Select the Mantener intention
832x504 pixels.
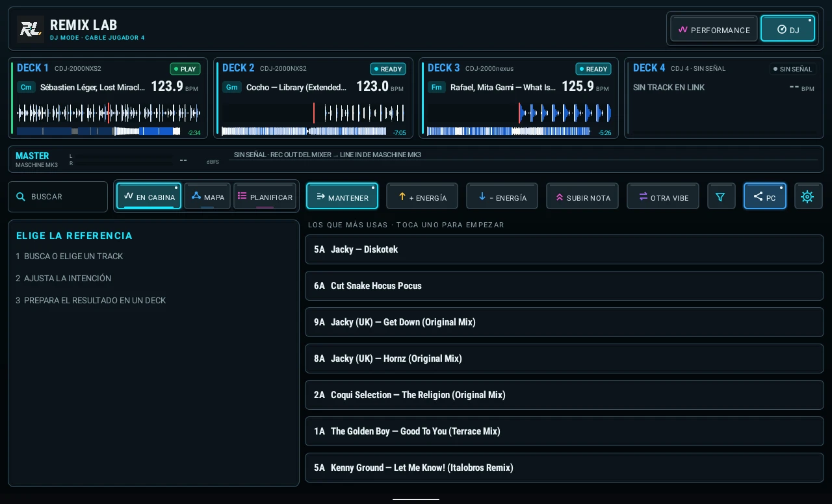click(342, 196)
